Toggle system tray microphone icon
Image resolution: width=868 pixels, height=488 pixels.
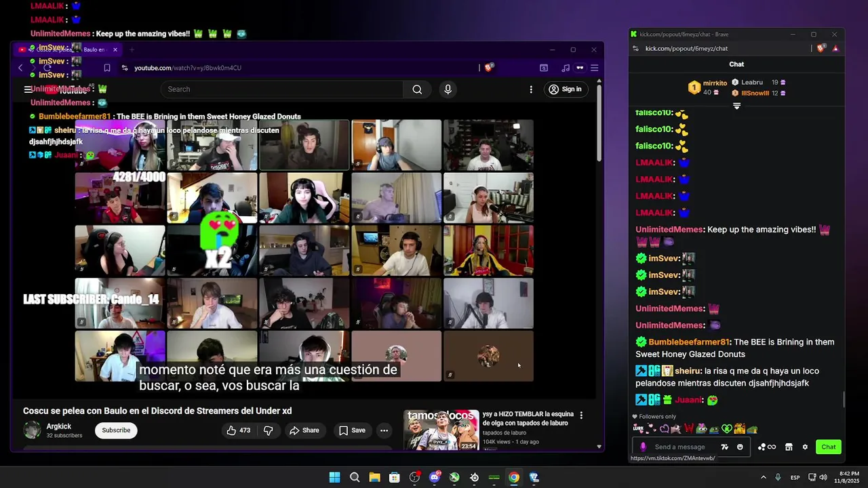778,477
